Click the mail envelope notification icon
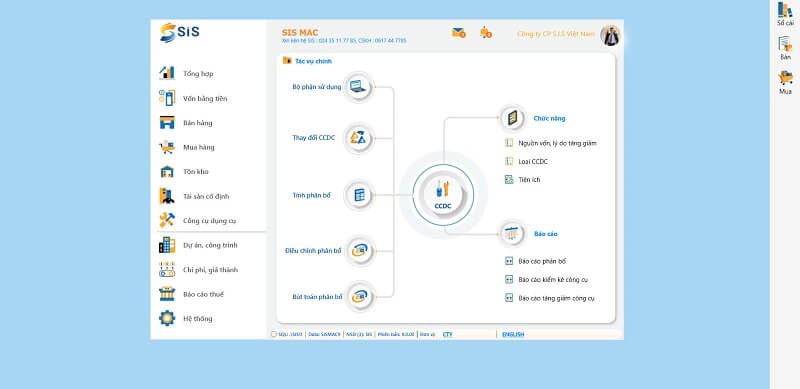This screenshot has width=800, height=389. (459, 33)
